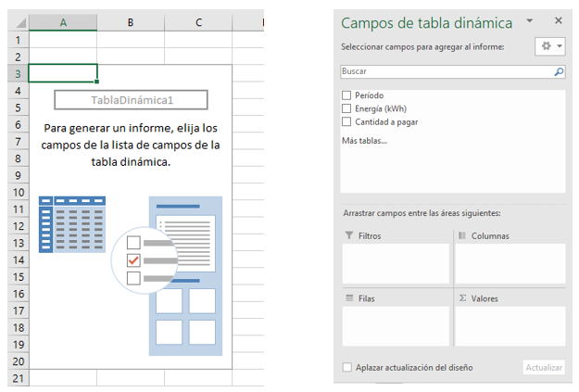This screenshot has width=579, height=392.
Task: Check the Cantidad a pagar field checkbox
Action: pyautogui.click(x=346, y=122)
